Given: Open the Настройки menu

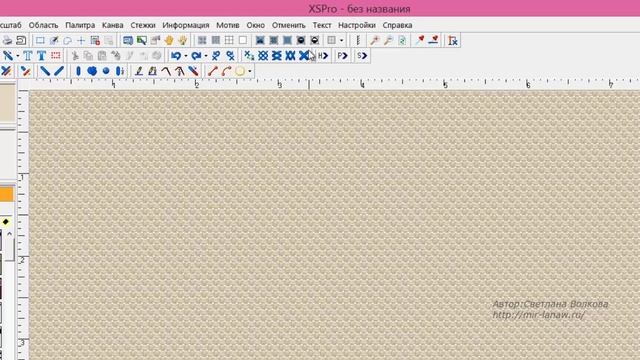Looking at the screenshot, I should (x=357, y=25).
